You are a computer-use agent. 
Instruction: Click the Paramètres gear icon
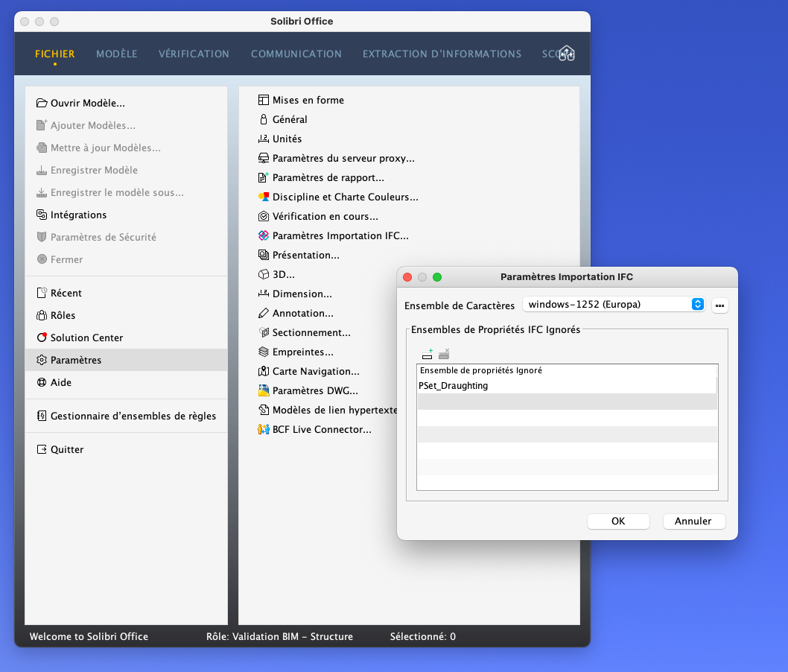click(42, 360)
